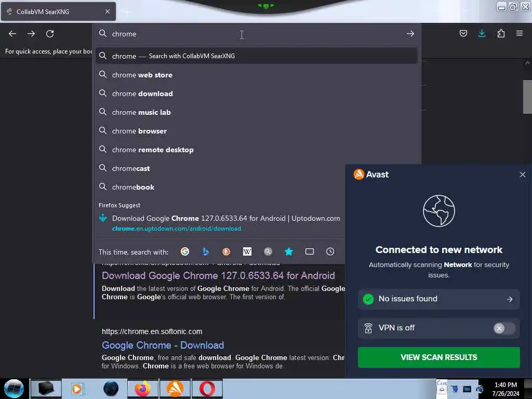
Task: Reload the page with the refresh icon
Action: (50, 34)
